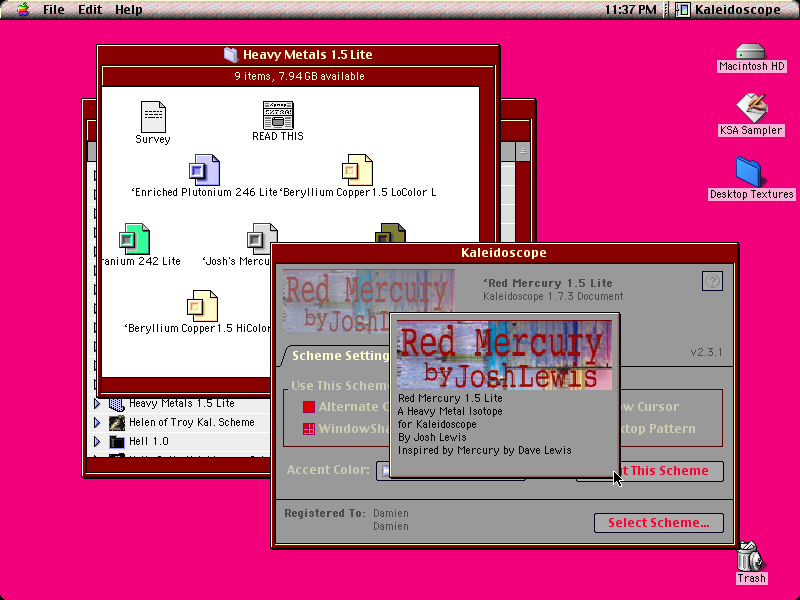Viewport: 800px width, 600px height.
Task: Open the Edit menu
Action: (x=90, y=9)
